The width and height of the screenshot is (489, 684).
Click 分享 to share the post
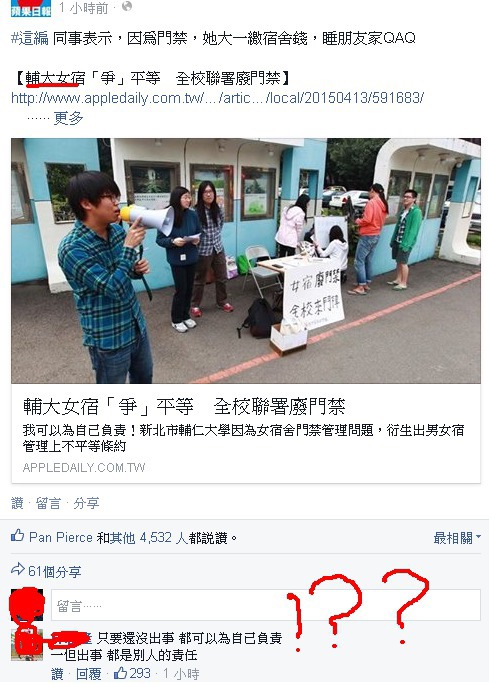pyautogui.click(x=86, y=503)
